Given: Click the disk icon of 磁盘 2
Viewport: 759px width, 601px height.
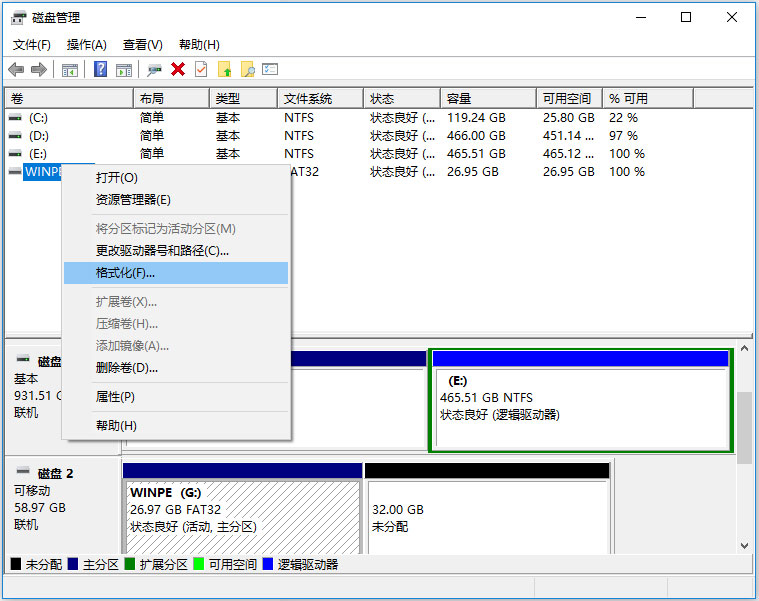Looking at the screenshot, I should click(23, 471).
